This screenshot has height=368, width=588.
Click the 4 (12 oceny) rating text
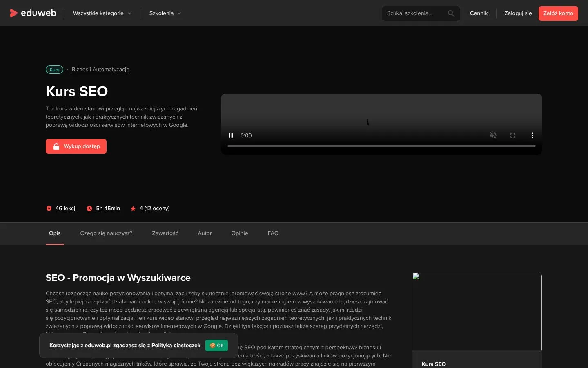click(154, 209)
